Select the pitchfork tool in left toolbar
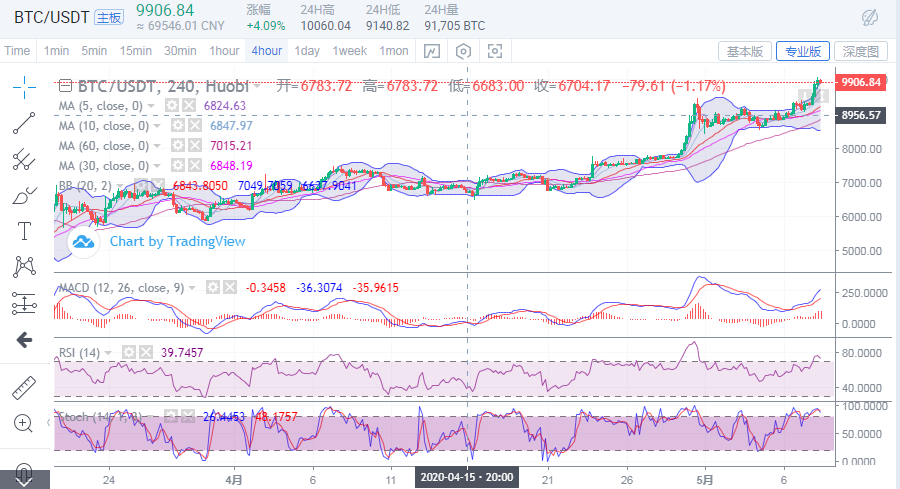Image resolution: width=900 pixels, height=489 pixels. pyautogui.click(x=24, y=160)
